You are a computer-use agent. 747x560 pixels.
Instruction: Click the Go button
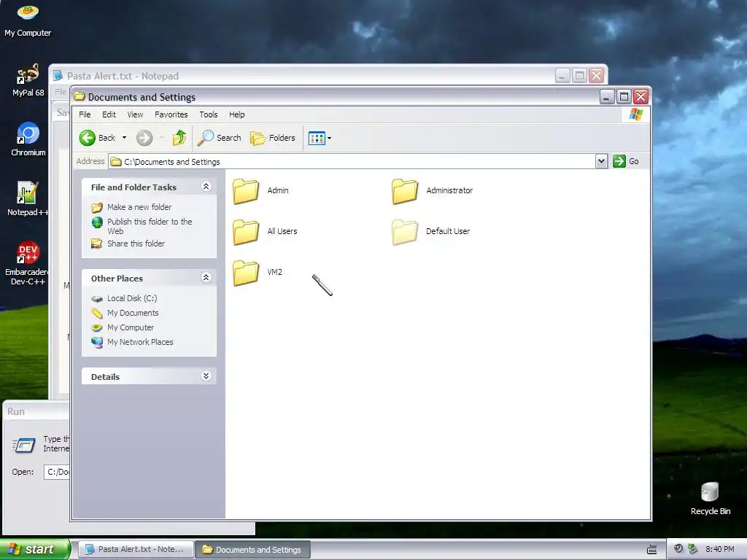[x=625, y=161]
